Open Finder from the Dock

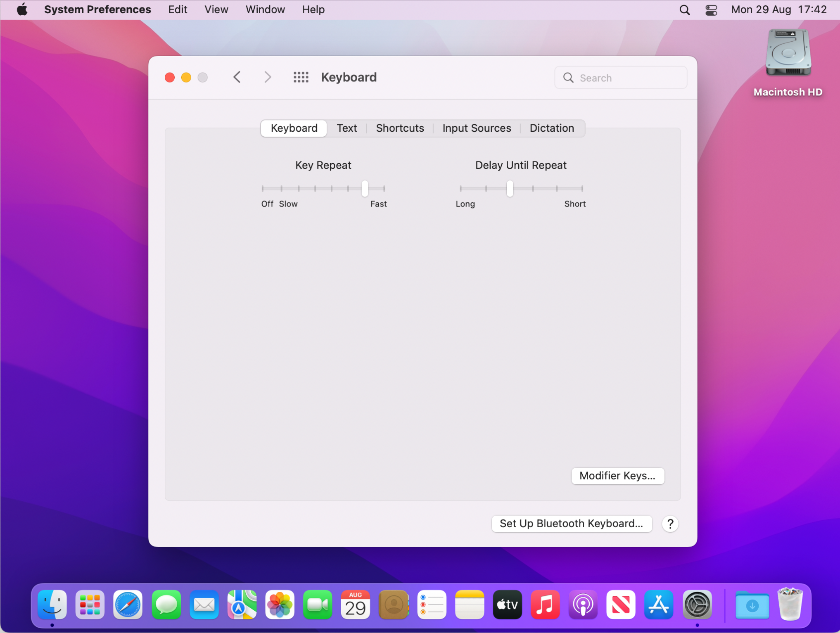click(52, 605)
